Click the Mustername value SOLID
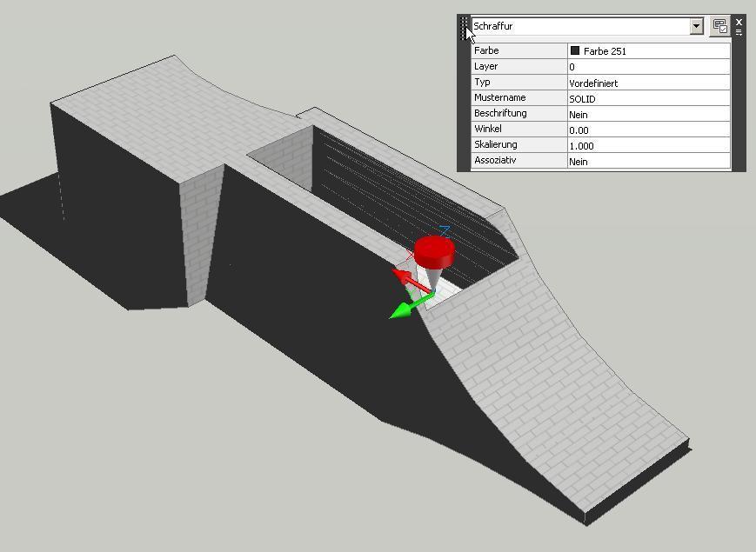This screenshot has width=756, height=552. click(x=648, y=98)
